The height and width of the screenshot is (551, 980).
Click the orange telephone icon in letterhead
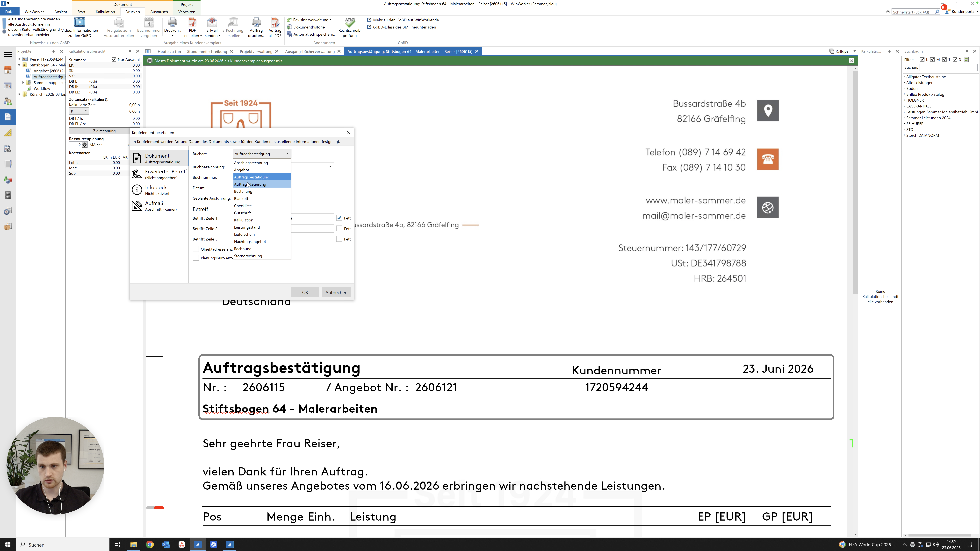pos(768,159)
